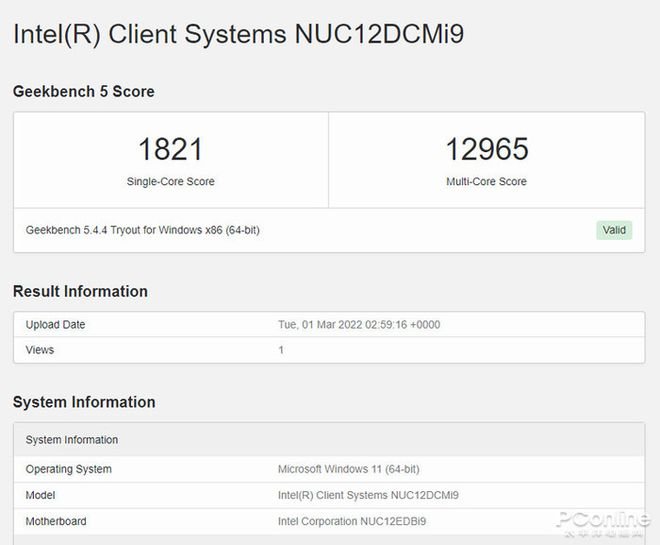Click the Views row label

(40, 350)
